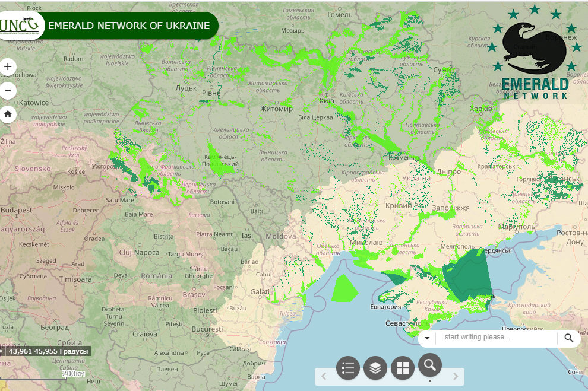Image resolution: width=588 pixels, height=391 pixels.
Task: Open the Layer List widget
Action: 375,368
